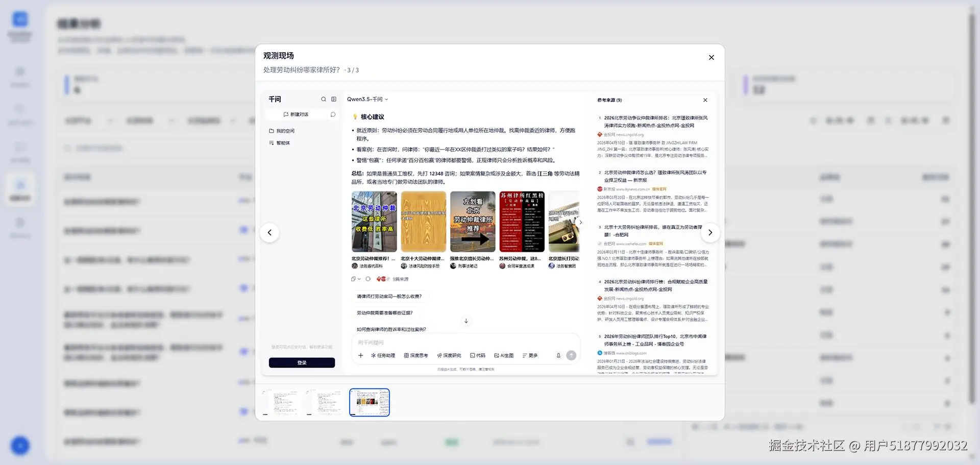
Task: Choose the AI生图 tool
Action: tap(504, 355)
